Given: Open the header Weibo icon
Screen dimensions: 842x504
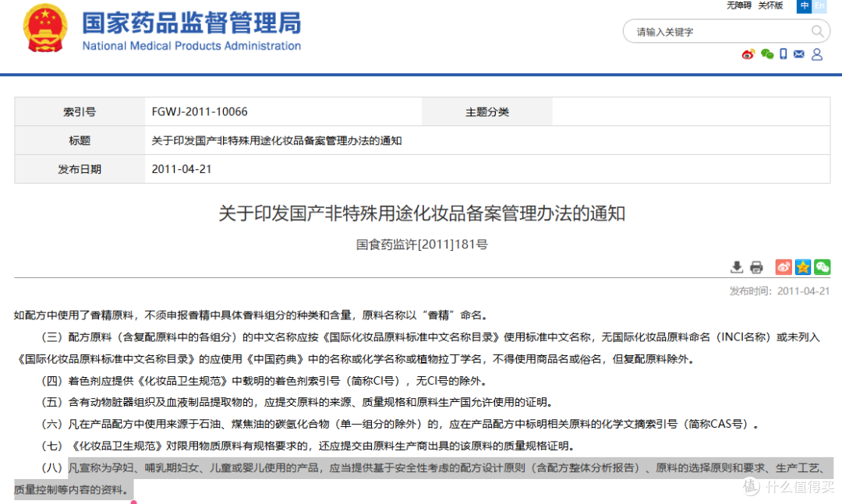Looking at the screenshot, I should click(748, 55).
